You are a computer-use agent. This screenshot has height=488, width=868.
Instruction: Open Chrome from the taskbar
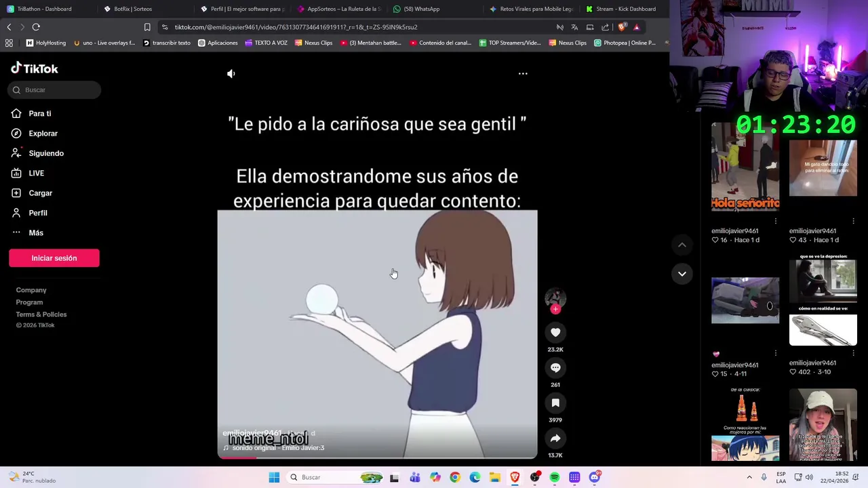tap(455, 477)
